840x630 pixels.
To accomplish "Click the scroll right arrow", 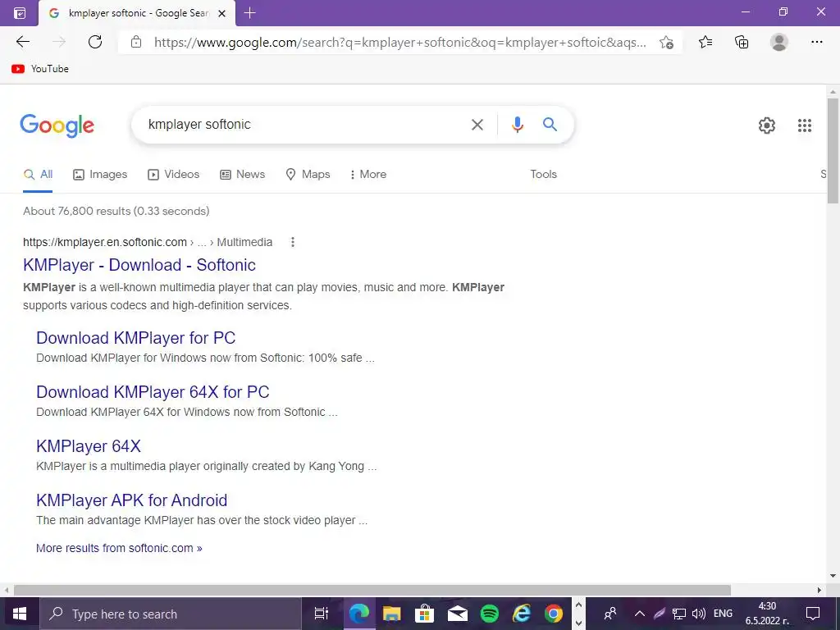I will [819, 590].
